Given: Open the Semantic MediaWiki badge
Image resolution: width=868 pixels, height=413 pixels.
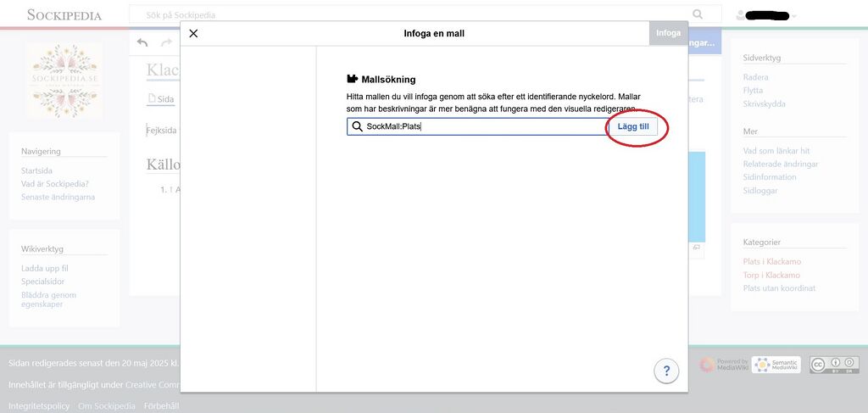Looking at the screenshot, I should (776, 365).
